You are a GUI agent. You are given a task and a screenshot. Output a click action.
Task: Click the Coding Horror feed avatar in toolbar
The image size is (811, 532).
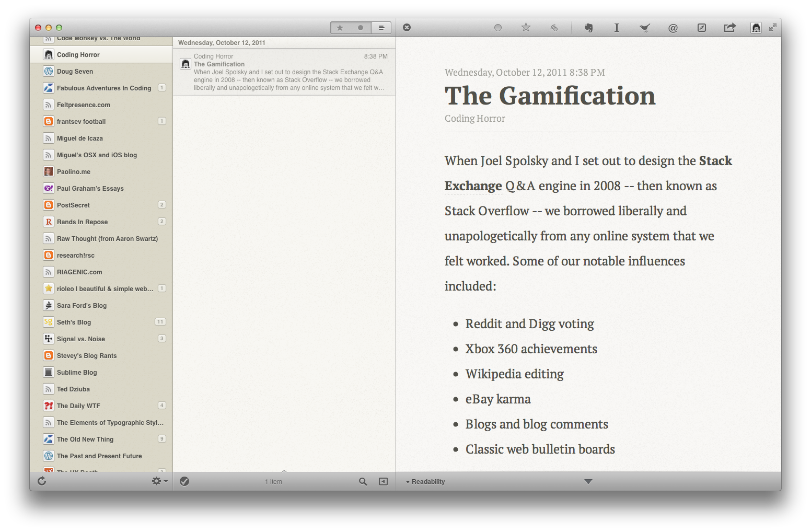click(x=756, y=28)
